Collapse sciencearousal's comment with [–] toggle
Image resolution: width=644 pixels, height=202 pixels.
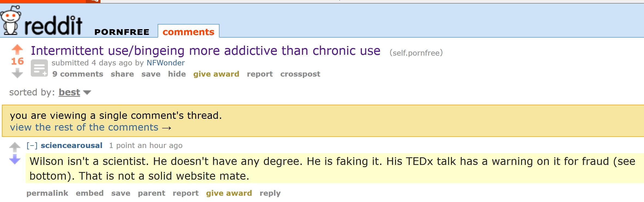tap(32, 146)
